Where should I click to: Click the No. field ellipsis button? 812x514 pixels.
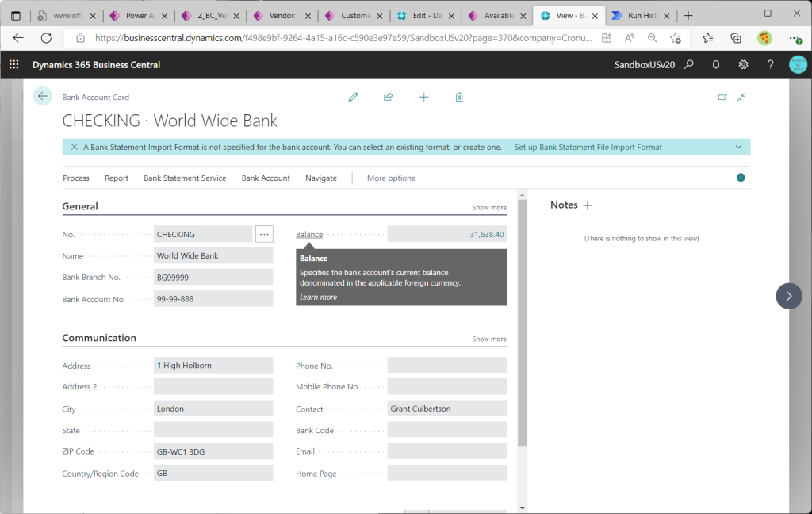[264, 234]
